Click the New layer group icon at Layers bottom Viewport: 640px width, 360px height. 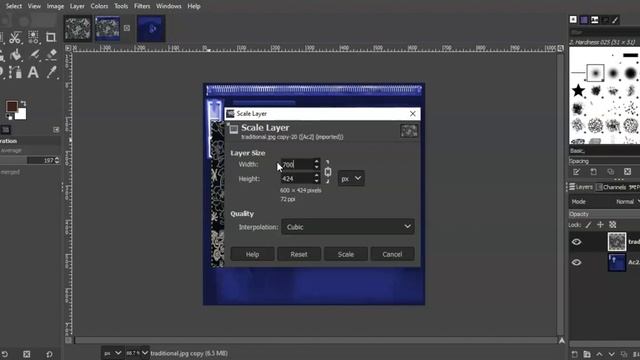pos(587,354)
